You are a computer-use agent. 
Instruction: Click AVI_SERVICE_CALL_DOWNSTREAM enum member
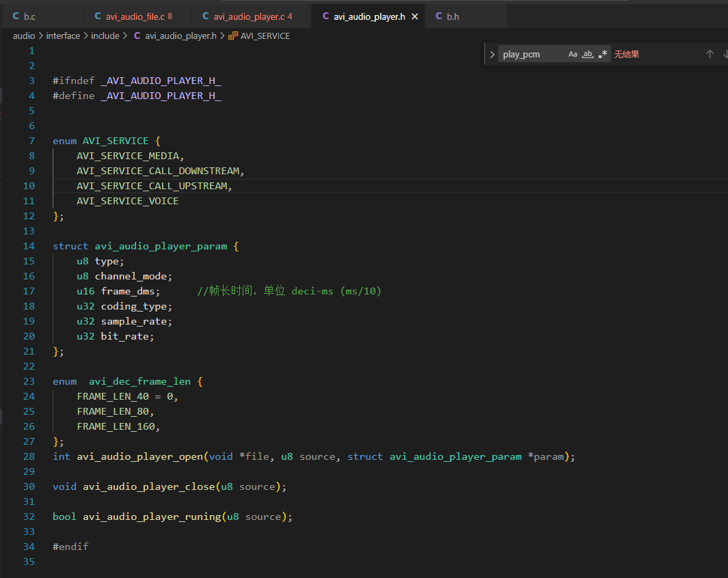pyautogui.click(x=158, y=171)
